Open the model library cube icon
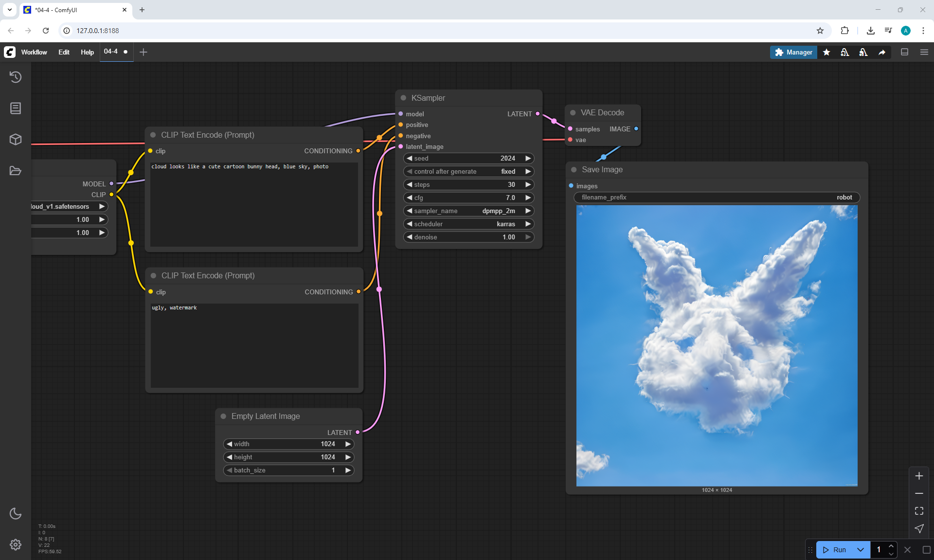Viewport: 934px width, 560px height. click(16, 139)
